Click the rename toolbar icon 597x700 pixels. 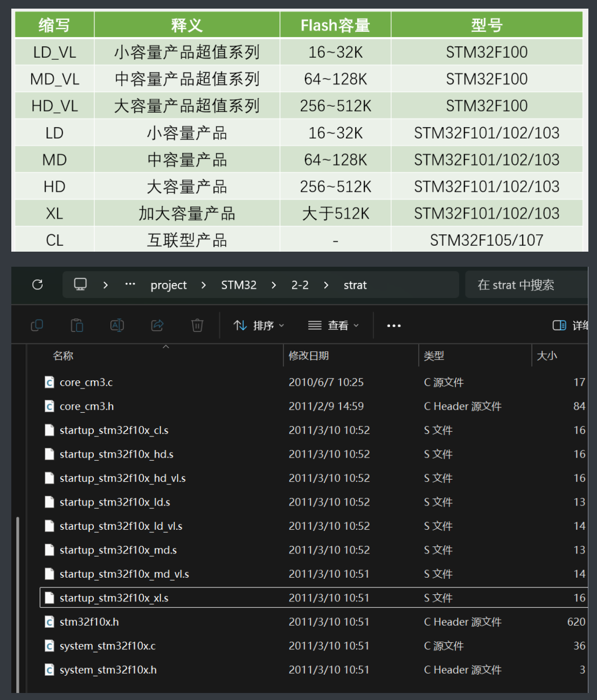click(117, 325)
